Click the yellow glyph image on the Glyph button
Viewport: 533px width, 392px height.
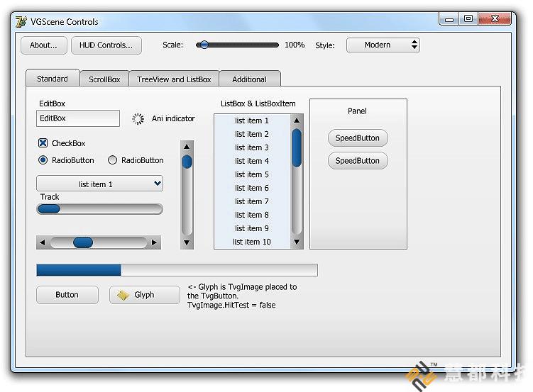123,295
